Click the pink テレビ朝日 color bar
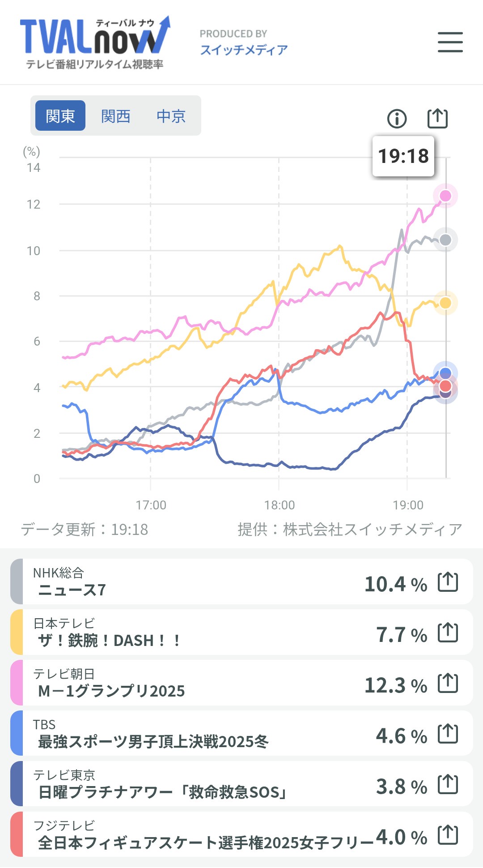 (x=17, y=683)
